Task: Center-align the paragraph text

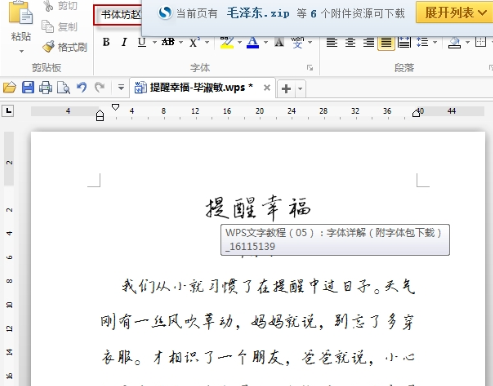Action: [x=350, y=43]
